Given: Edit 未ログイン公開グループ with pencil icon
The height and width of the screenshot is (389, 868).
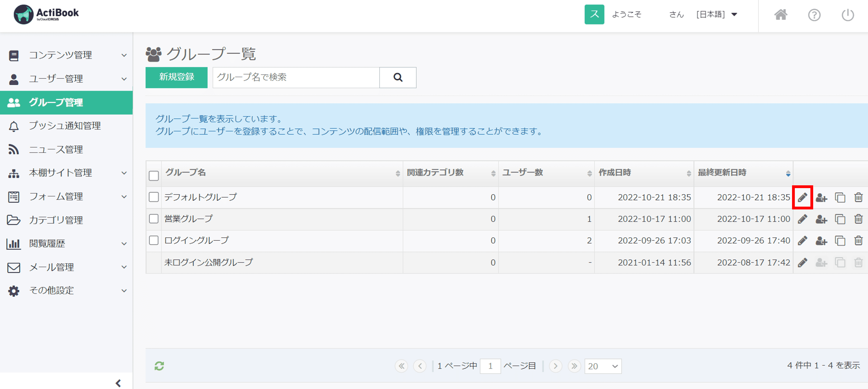Looking at the screenshot, I should (x=802, y=263).
